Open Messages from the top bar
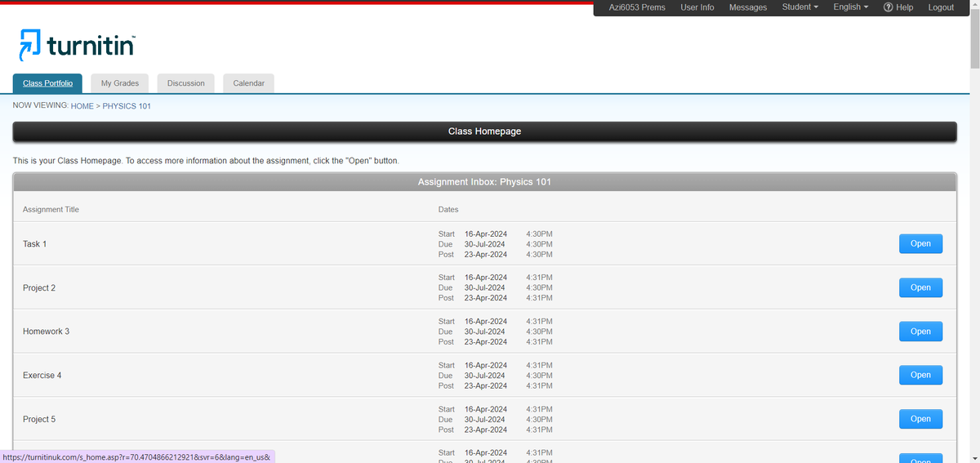The width and height of the screenshot is (980, 463). (x=748, y=7)
